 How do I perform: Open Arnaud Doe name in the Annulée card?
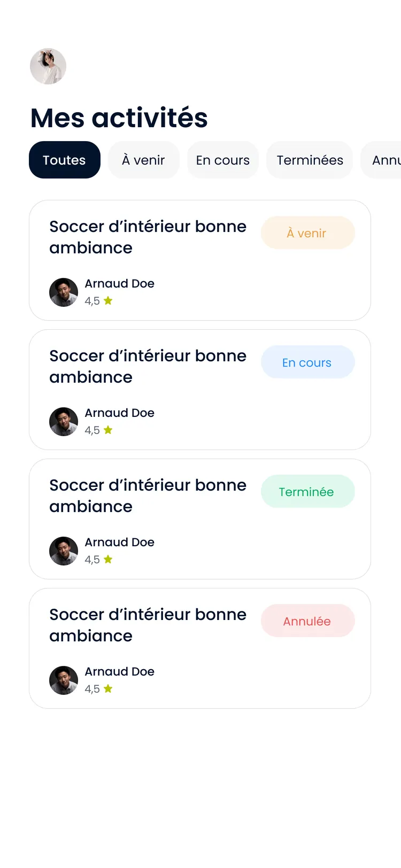[120, 671]
